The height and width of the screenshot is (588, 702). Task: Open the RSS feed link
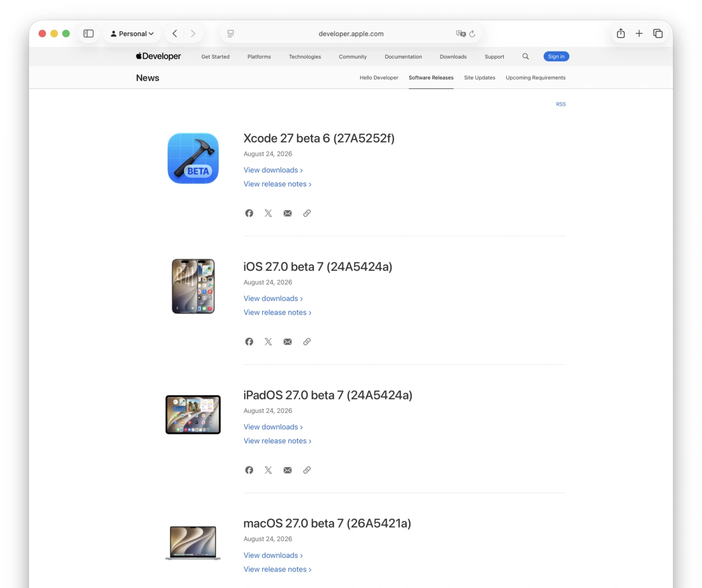pyautogui.click(x=561, y=104)
